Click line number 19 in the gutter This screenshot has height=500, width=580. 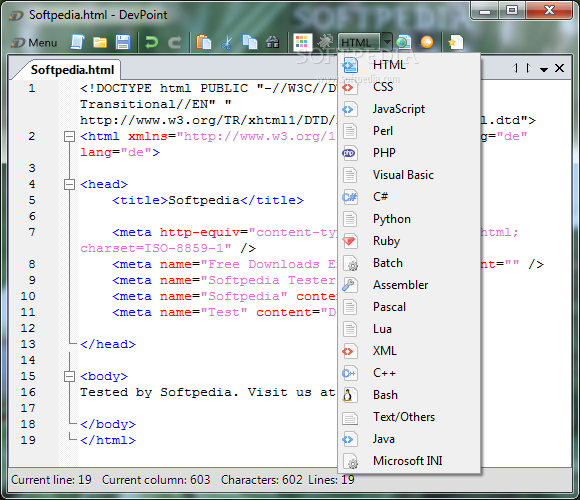(x=28, y=440)
